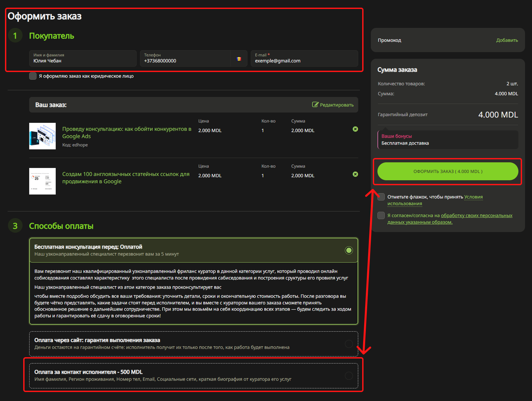Click the name and surname field

point(83,61)
